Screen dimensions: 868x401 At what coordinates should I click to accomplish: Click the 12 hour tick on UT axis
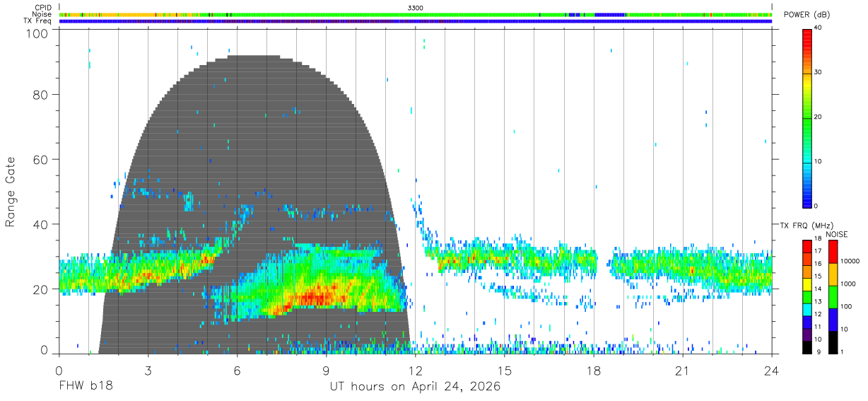(415, 371)
